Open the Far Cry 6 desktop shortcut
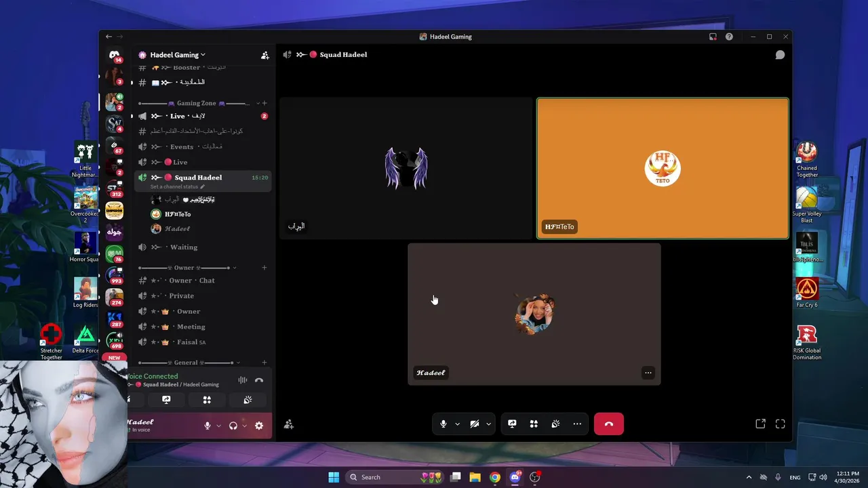 [807, 292]
